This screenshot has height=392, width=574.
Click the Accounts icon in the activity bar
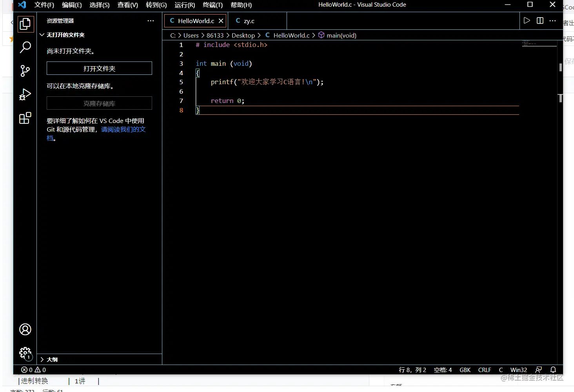click(x=25, y=329)
